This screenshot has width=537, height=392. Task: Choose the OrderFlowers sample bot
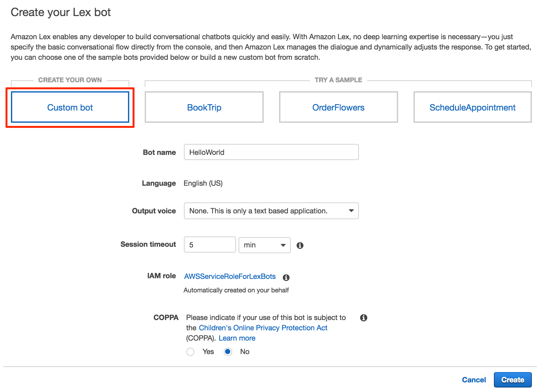(338, 107)
